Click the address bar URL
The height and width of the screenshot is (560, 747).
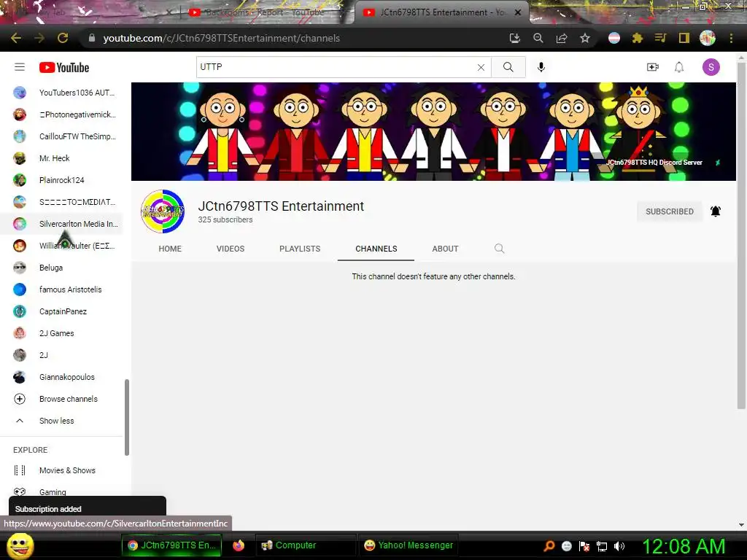tap(222, 38)
